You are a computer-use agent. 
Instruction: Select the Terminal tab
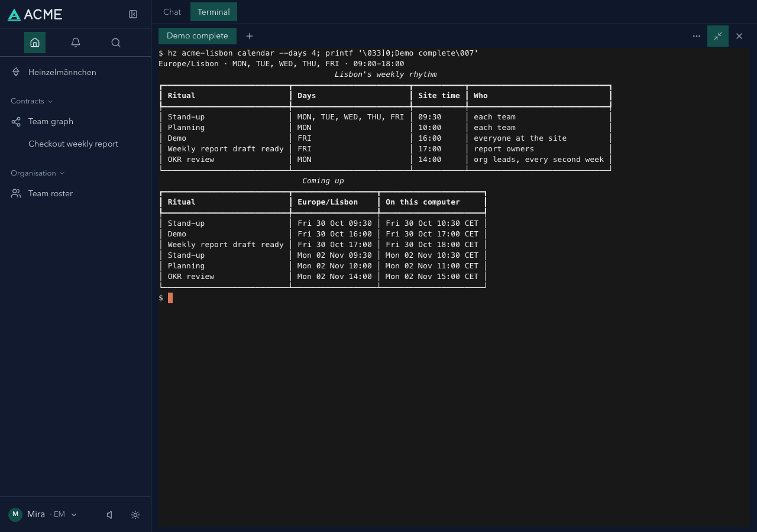tap(213, 12)
